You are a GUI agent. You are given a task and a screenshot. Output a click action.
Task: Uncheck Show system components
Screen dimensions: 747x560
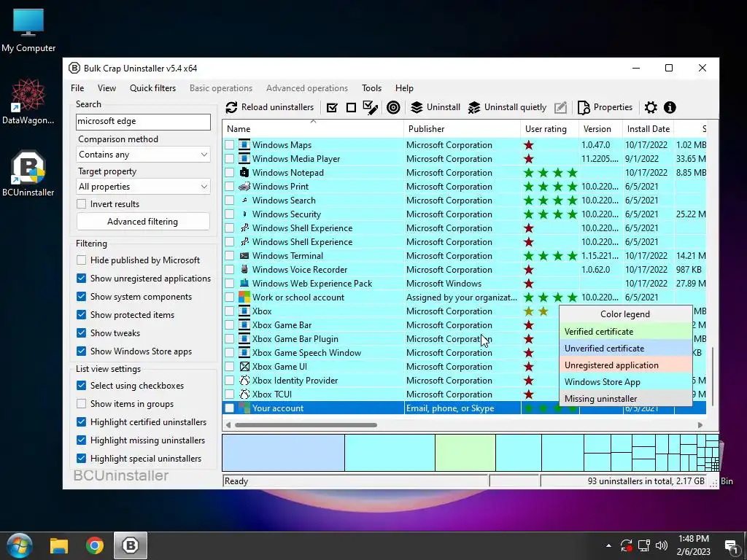click(82, 296)
